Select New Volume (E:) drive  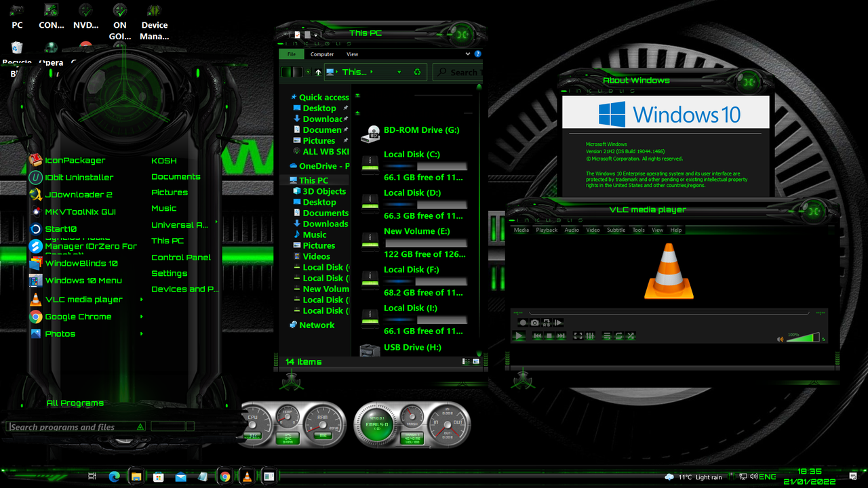point(414,243)
